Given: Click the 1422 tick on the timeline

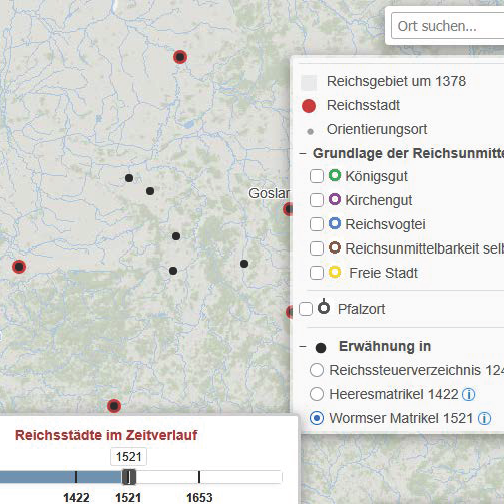Looking at the screenshot, I should (x=76, y=477).
